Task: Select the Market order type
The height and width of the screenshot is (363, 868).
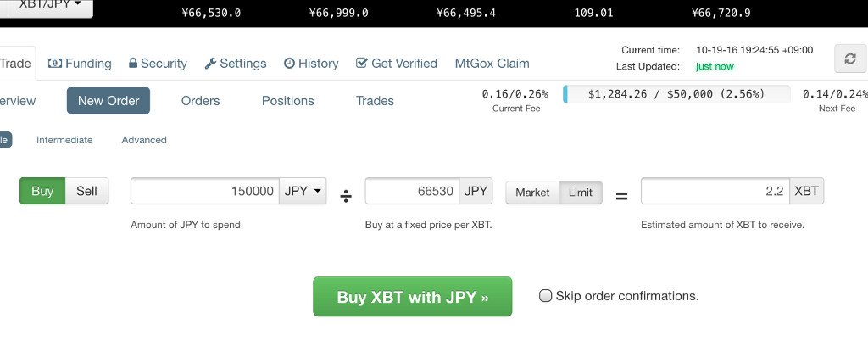Action: pyautogui.click(x=532, y=193)
